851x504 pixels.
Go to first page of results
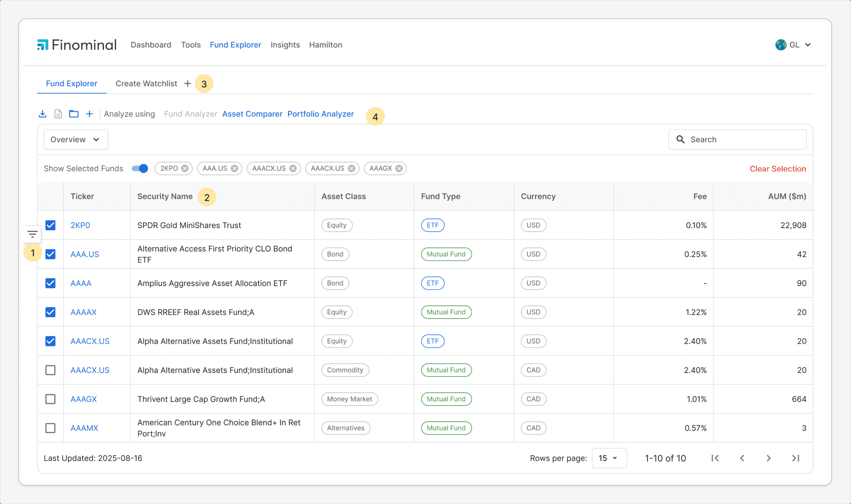[x=715, y=458]
